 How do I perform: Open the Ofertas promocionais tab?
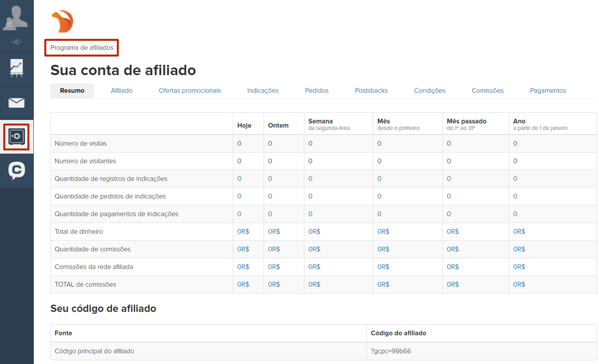tap(190, 91)
